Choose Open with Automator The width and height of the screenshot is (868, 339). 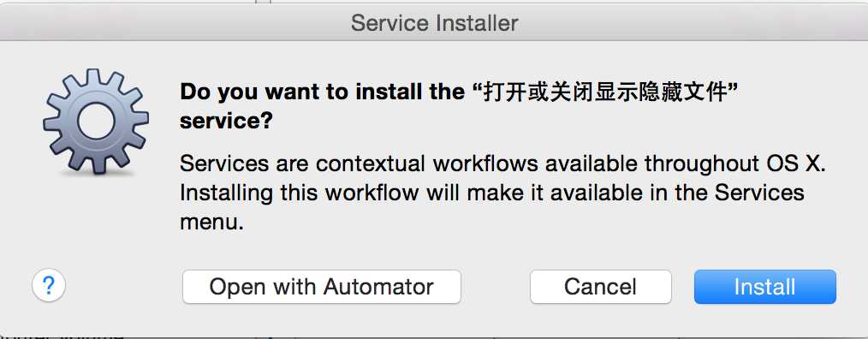click(x=322, y=287)
